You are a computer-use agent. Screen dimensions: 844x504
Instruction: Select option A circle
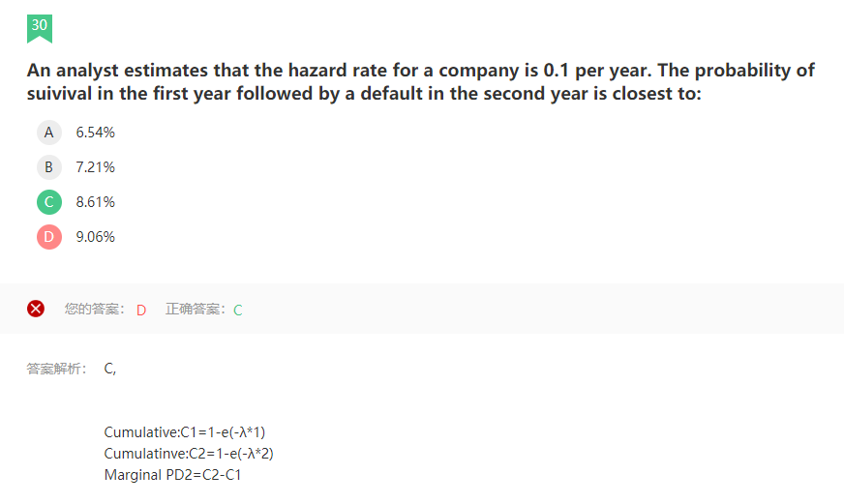tap(49, 133)
